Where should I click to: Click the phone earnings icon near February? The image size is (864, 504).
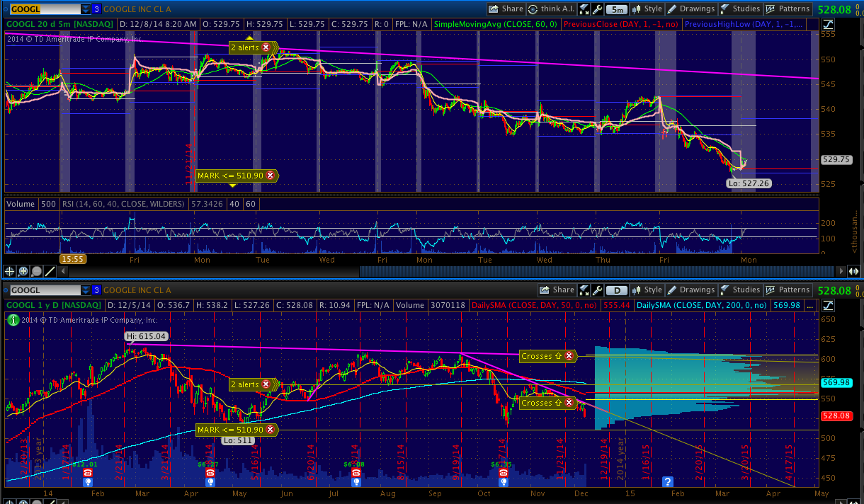click(x=88, y=472)
